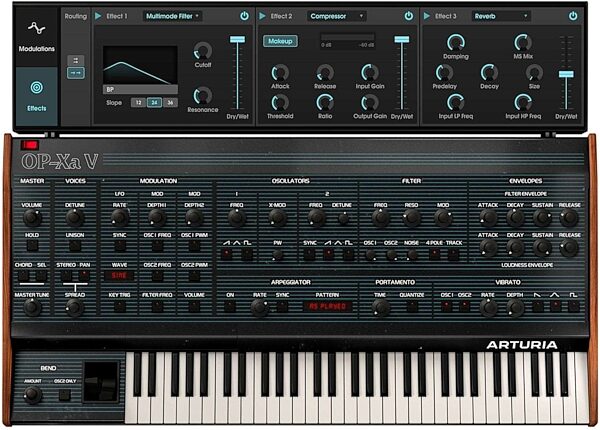Click the Voices Detune knob
The image size is (600, 430).
75,217
